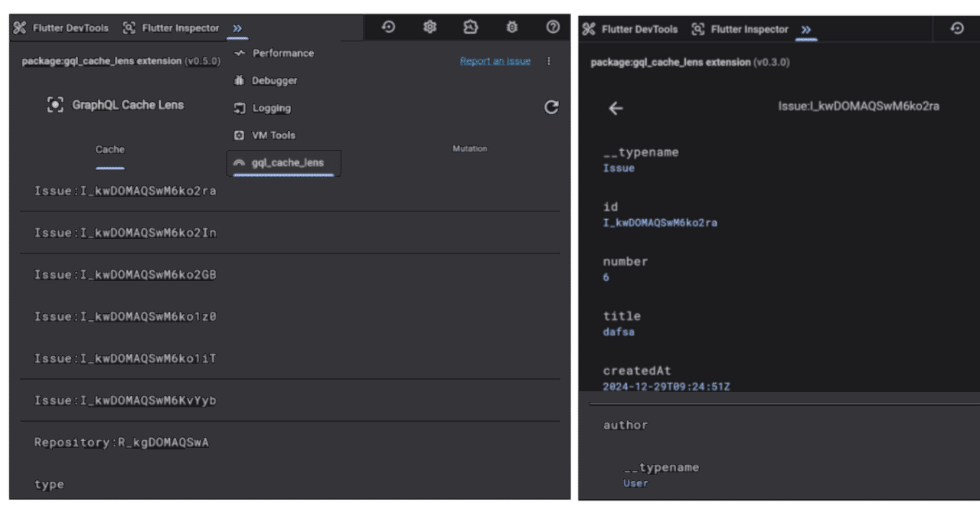The height and width of the screenshot is (513, 980).
Task: Click the title value dafsa
Action: point(619,332)
